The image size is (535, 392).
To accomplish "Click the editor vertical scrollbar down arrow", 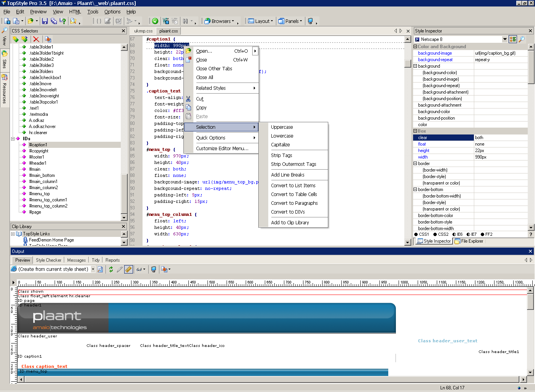I will pos(407,242).
